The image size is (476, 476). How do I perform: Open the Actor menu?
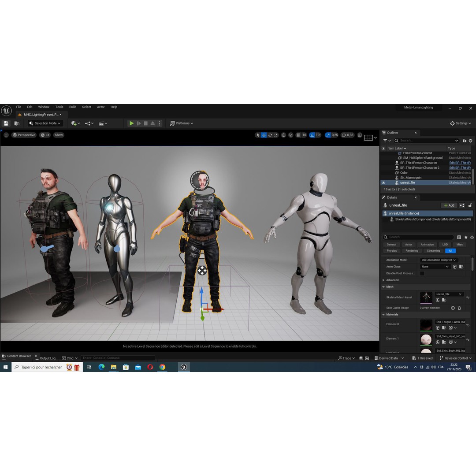(101, 107)
